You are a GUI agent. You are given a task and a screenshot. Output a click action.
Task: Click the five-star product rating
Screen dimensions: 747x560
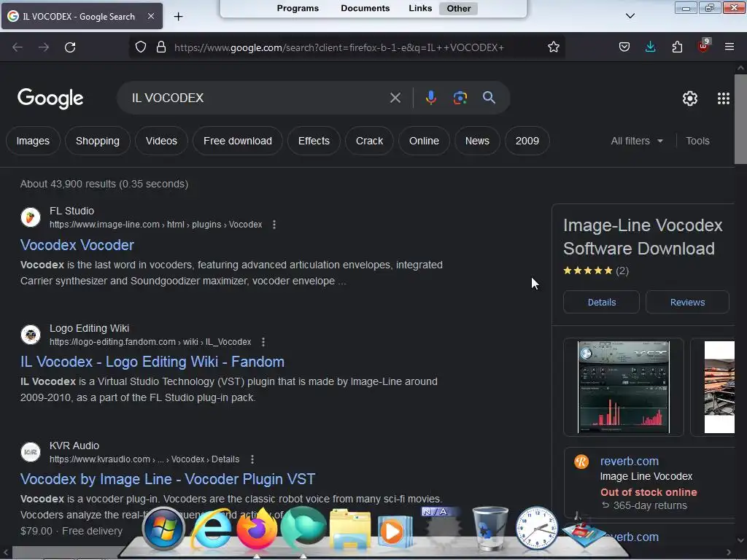coord(587,271)
